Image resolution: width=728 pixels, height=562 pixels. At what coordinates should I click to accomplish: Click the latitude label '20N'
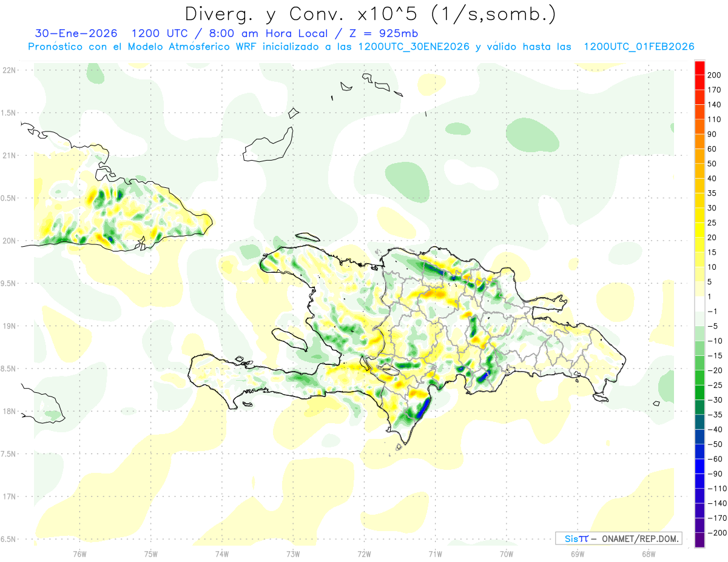pyautogui.click(x=9, y=241)
